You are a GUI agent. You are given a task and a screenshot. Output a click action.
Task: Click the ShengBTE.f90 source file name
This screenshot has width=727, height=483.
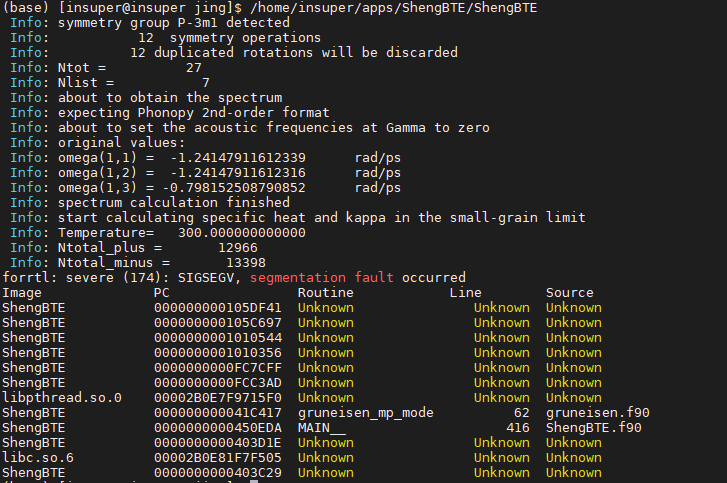pyautogui.click(x=593, y=427)
